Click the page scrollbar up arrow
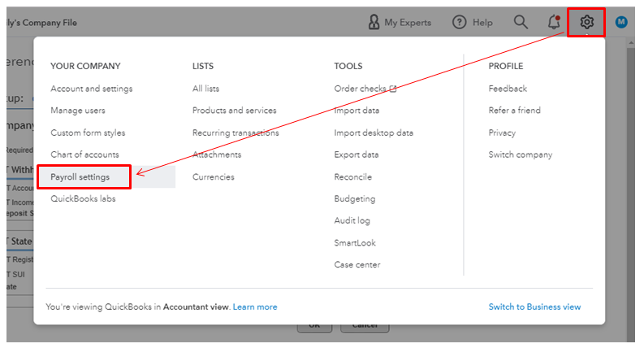 click(631, 42)
